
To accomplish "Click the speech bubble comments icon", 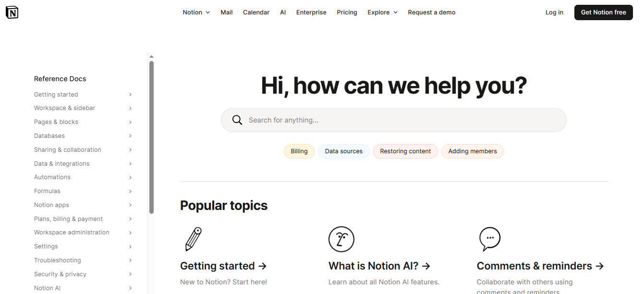I will [490, 239].
